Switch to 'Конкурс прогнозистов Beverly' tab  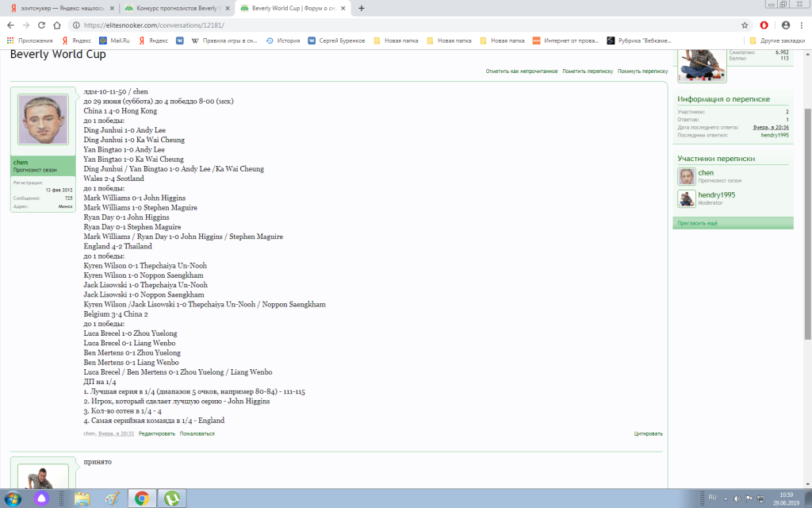click(x=175, y=8)
